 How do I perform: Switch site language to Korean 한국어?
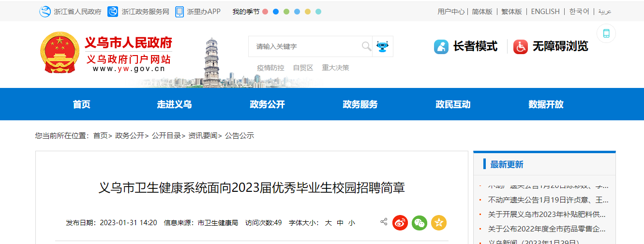(x=579, y=12)
